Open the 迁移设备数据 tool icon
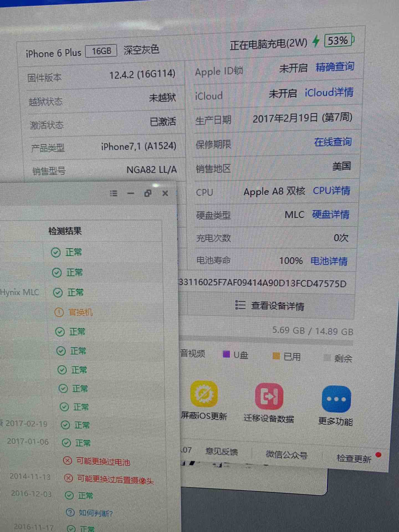This screenshot has width=399, height=532. [x=269, y=396]
